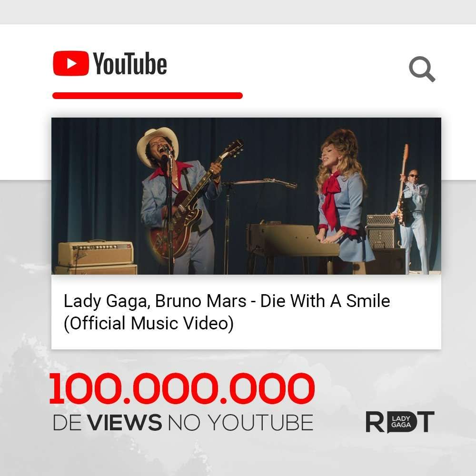Click the red 100.000.000 views number
The image size is (476, 476).
tap(182, 388)
